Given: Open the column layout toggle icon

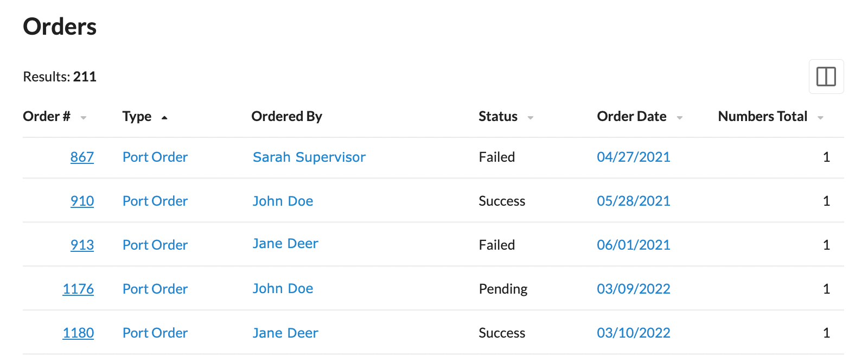Looking at the screenshot, I should tap(826, 77).
